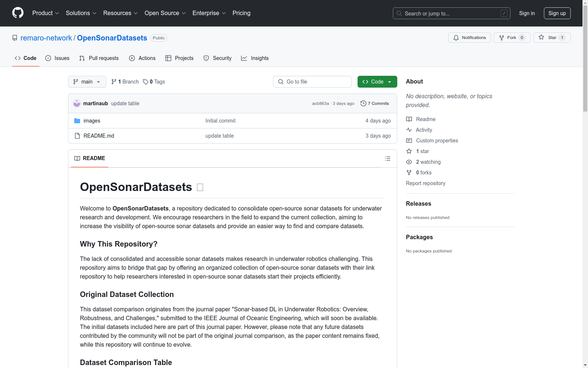View the 2 watching link
588x368 pixels.
point(423,162)
